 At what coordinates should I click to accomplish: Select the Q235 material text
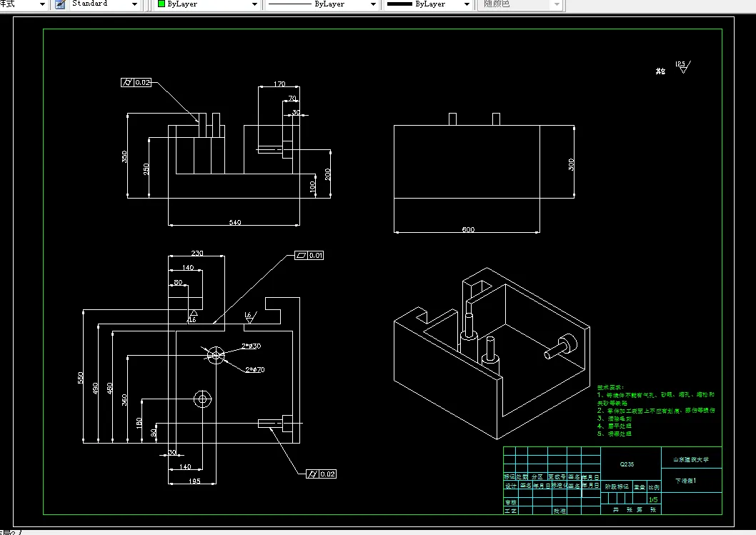[627, 464]
